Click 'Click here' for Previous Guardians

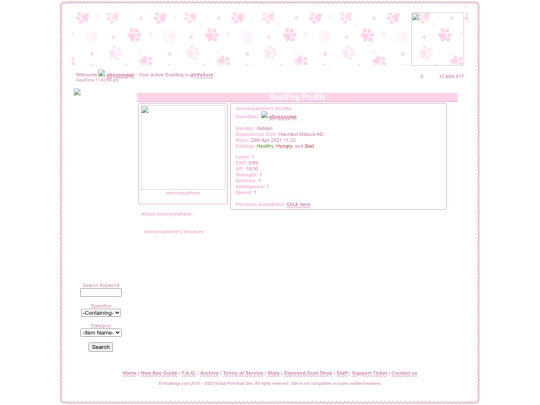click(x=298, y=205)
